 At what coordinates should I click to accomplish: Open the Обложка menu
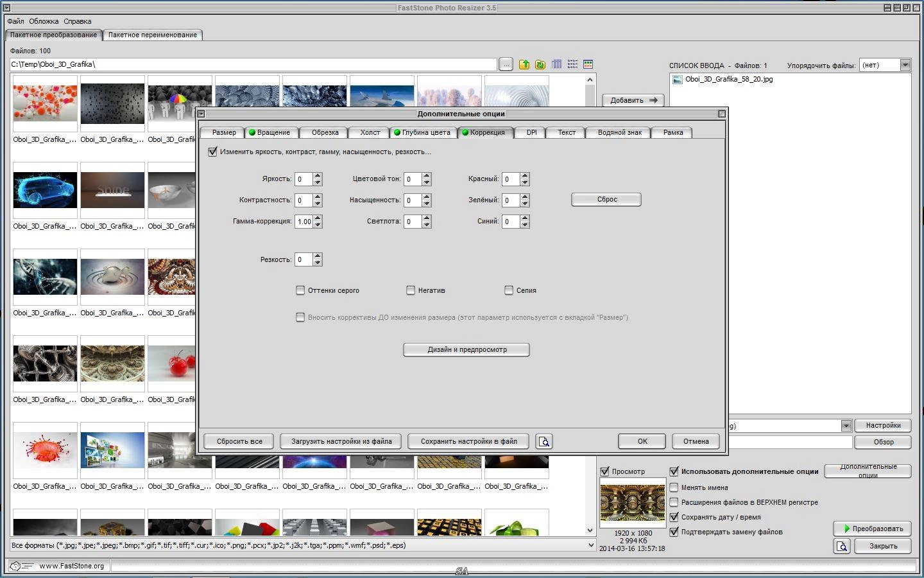[x=44, y=21]
